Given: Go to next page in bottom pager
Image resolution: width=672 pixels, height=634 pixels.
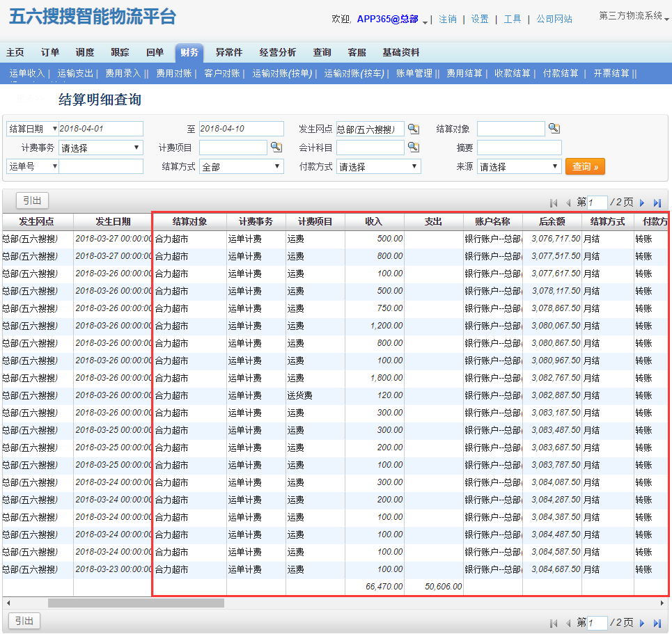Looking at the screenshot, I should click(642, 623).
